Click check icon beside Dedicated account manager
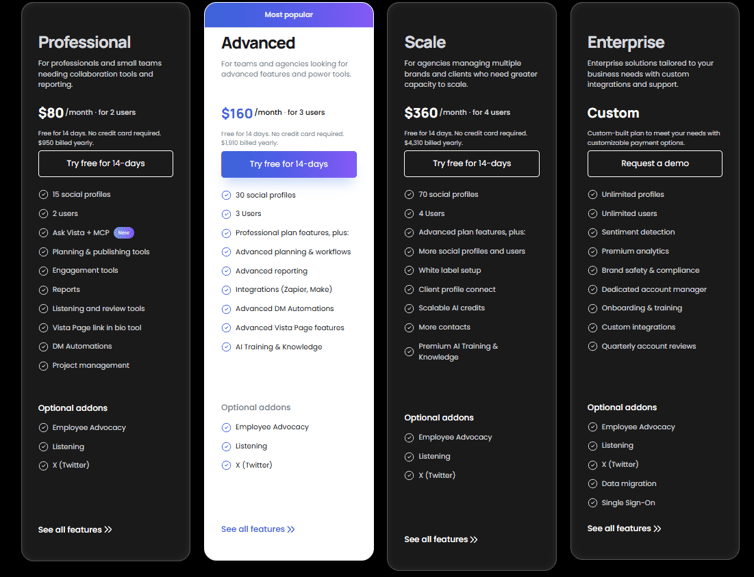Viewport: 754px width, 577px height. coord(592,289)
